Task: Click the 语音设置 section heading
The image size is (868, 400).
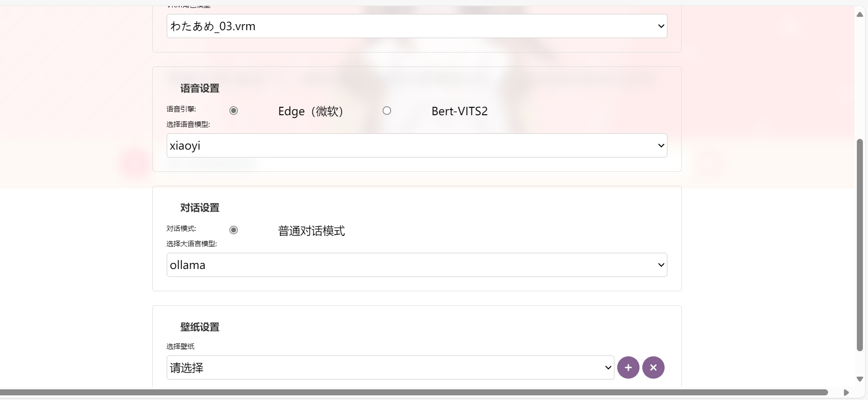Action: click(200, 88)
